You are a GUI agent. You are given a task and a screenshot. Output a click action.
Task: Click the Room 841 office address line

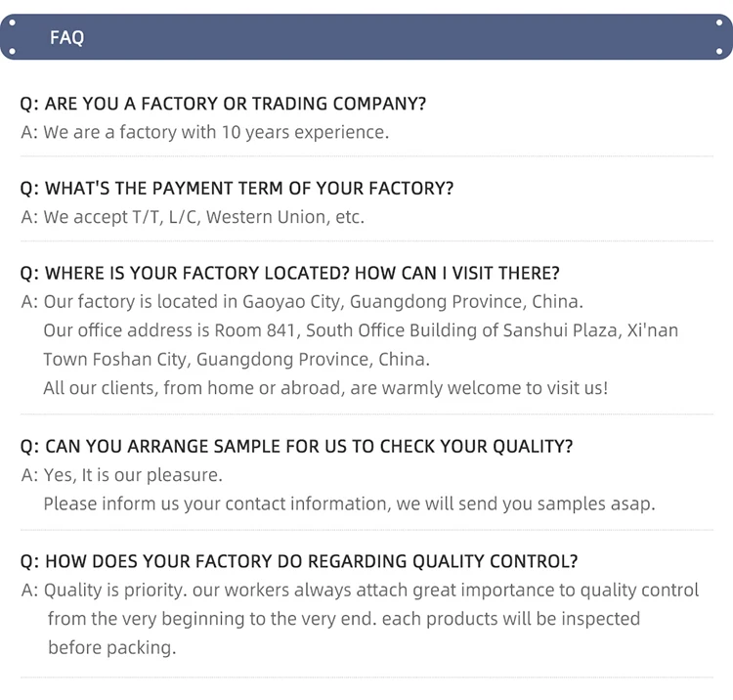(x=360, y=330)
